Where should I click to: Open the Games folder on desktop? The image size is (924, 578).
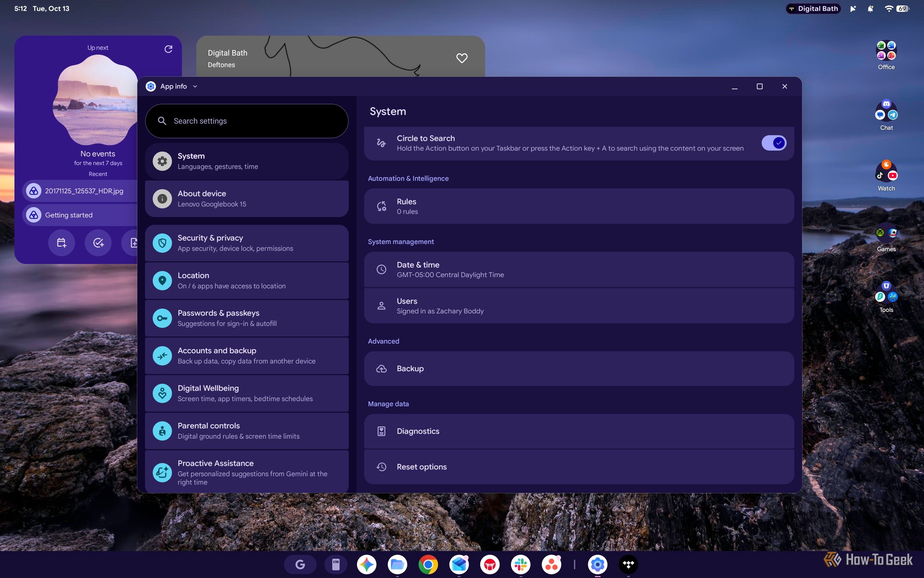tap(886, 237)
